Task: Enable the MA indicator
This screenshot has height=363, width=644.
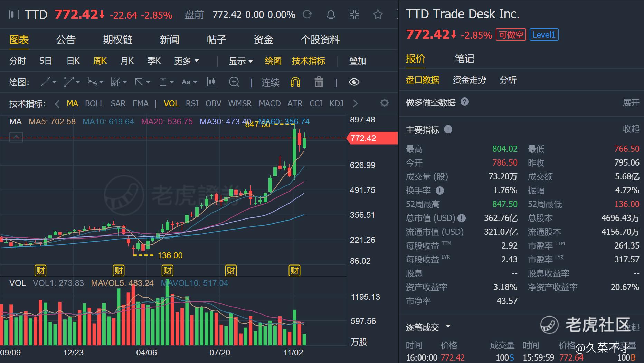Action: coord(72,103)
